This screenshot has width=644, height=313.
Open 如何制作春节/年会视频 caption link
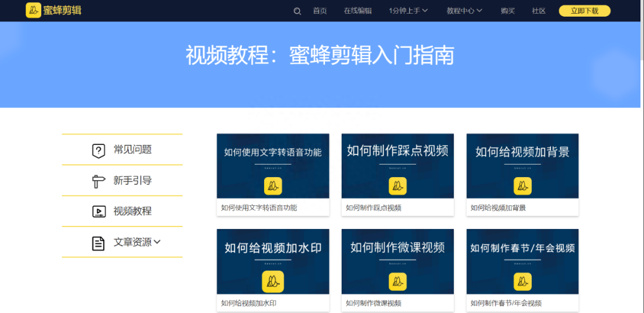[x=506, y=303]
